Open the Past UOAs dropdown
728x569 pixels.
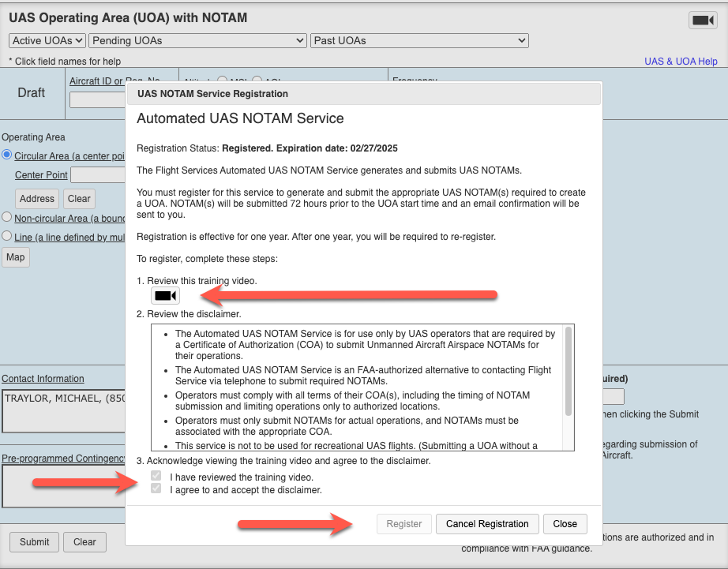(420, 41)
